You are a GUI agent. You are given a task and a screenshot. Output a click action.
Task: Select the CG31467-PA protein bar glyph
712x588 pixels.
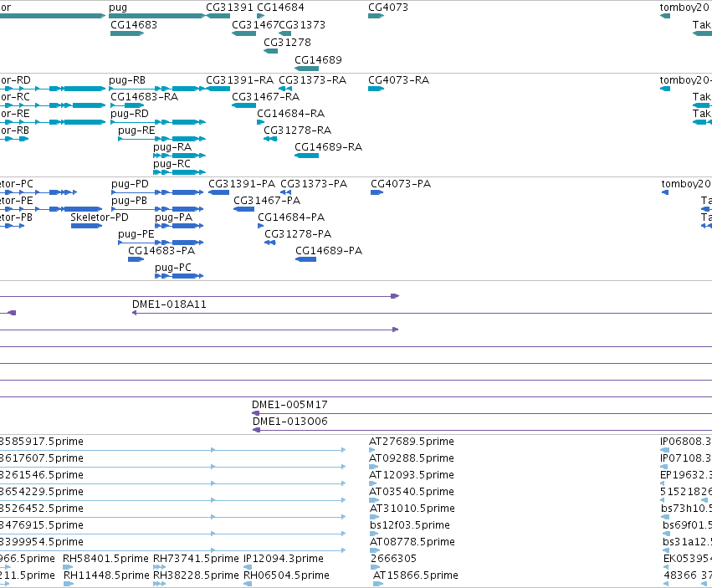pos(243,209)
